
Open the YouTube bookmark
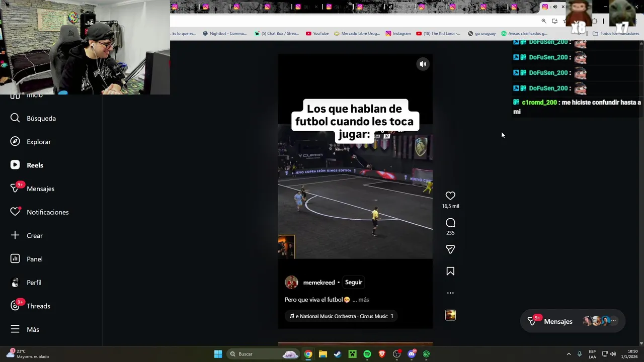click(317, 34)
